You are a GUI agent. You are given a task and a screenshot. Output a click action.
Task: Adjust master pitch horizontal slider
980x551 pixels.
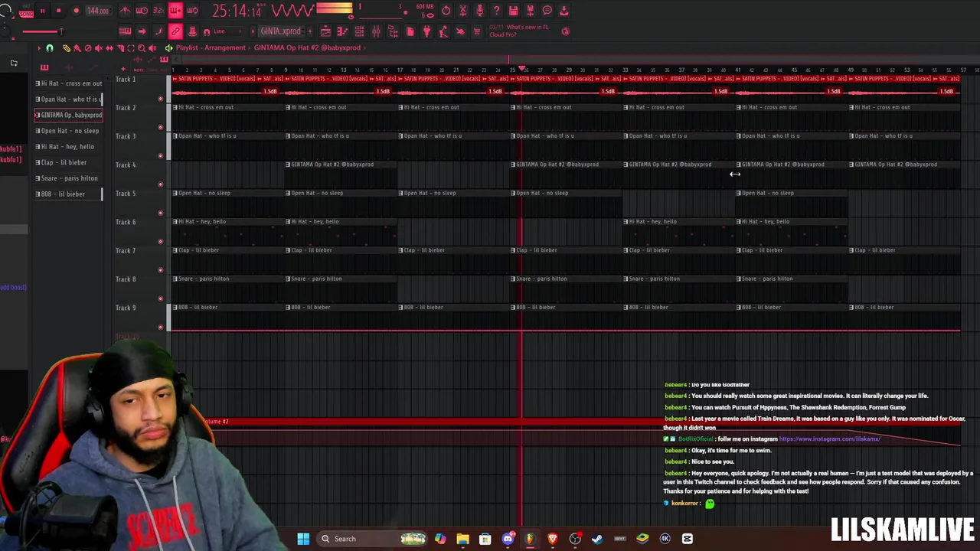42,31
